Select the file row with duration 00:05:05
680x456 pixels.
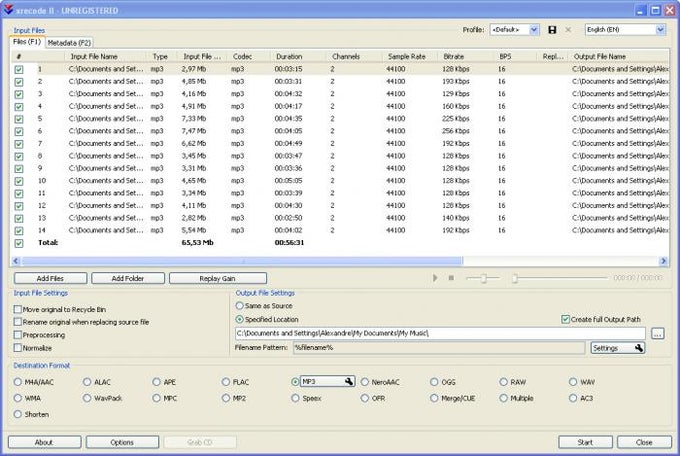pos(340,181)
